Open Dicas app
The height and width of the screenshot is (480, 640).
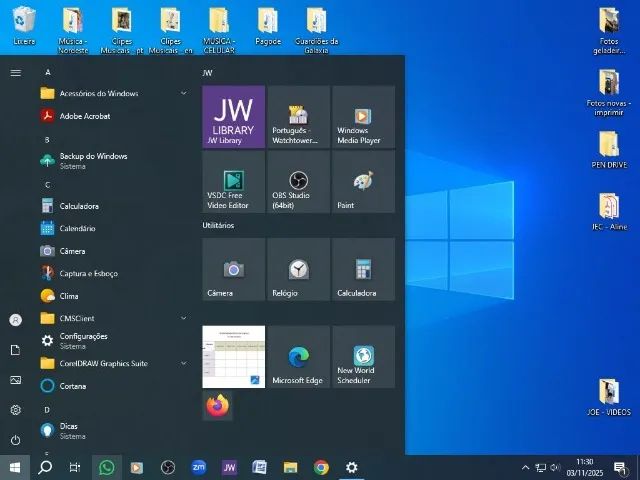[x=114, y=431]
